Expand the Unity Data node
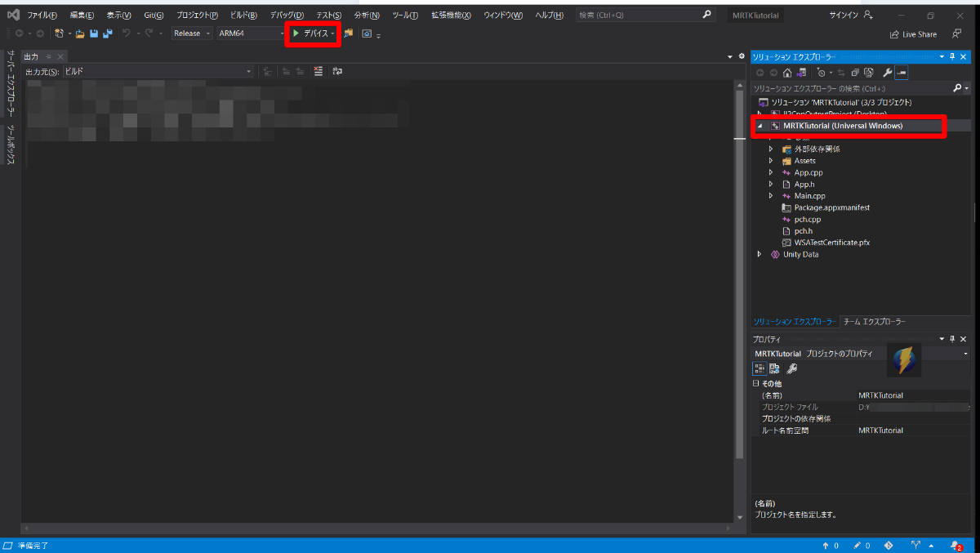Image resolution: width=980 pixels, height=553 pixels. [759, 254]
